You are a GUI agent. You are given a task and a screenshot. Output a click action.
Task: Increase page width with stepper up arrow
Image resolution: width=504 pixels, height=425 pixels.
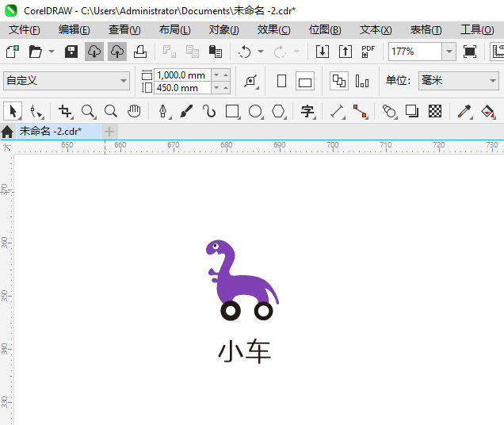226,75
